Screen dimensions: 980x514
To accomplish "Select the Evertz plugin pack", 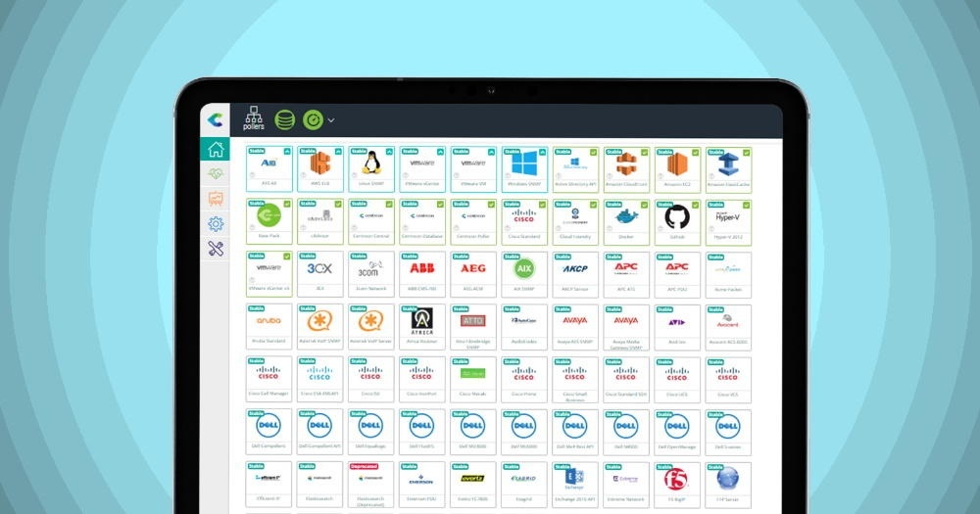I will 473,485.
